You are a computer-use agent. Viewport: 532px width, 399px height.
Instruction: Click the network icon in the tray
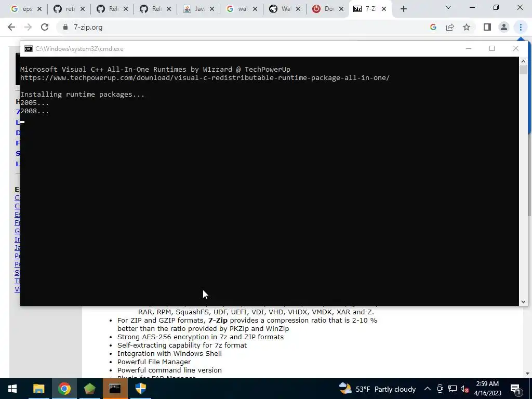tap(453, 389)
